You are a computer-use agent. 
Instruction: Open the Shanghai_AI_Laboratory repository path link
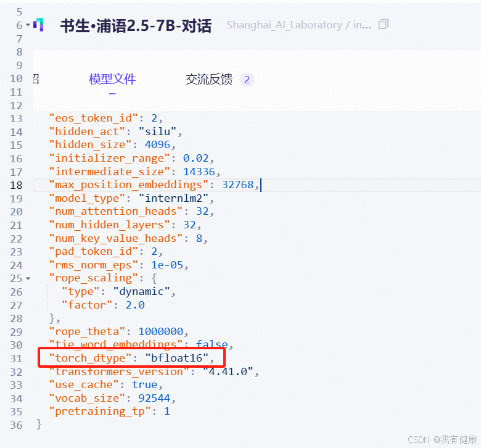pos(299,25)
